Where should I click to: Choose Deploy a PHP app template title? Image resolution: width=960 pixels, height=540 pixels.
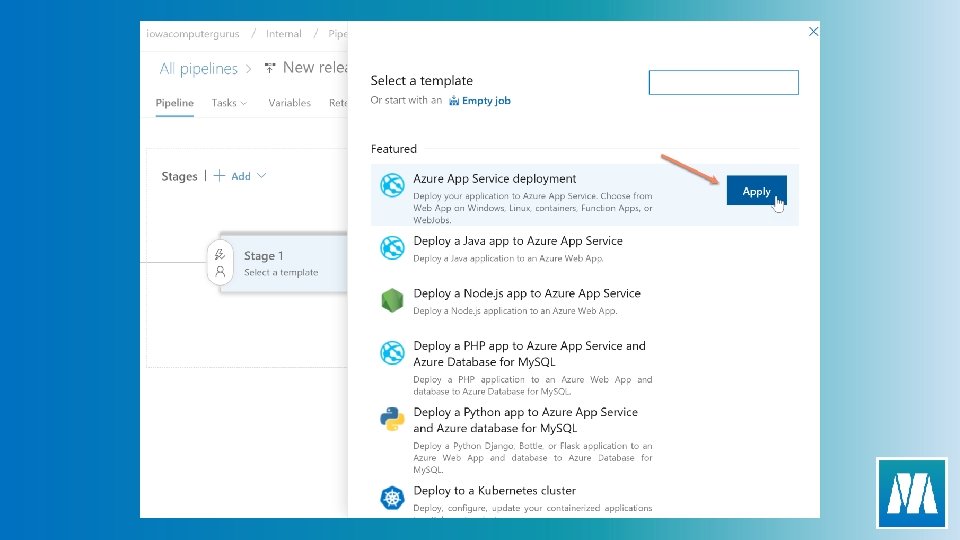coord(530,354)
